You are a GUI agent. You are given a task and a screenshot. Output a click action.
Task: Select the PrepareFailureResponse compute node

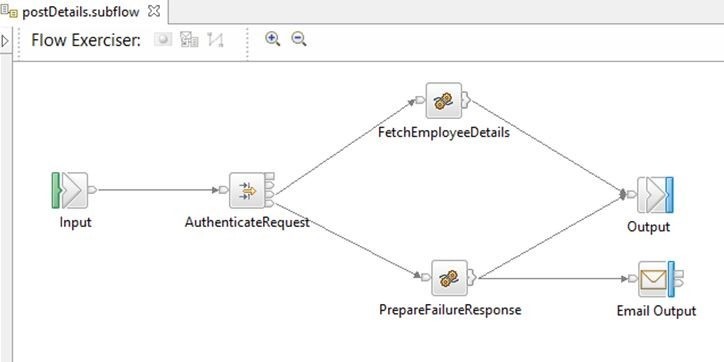pos(449,278)
